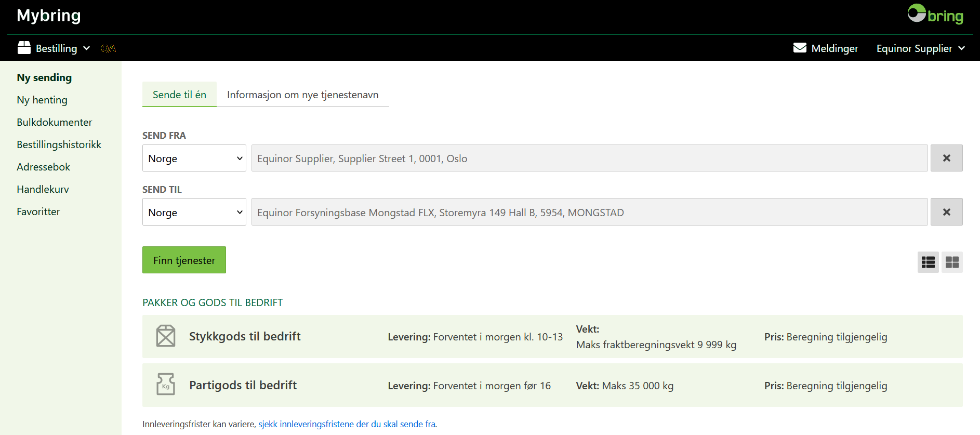The image size is (980, 435).
Task: Click the bring logo top right
Action: tap(935, 15)
